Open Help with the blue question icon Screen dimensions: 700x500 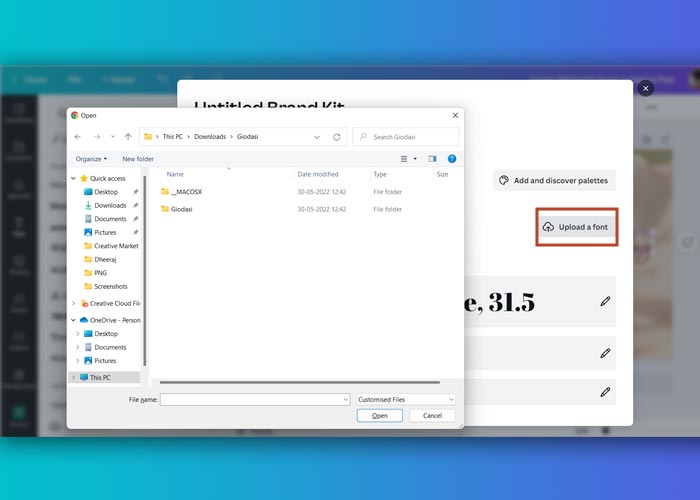coord(452,159)
